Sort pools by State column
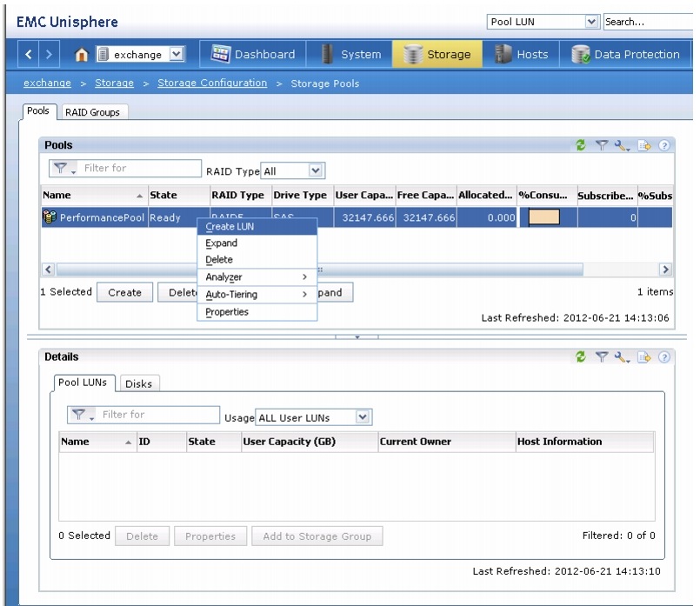The height and width of the screenshot is (606, 700). (178, 196)
